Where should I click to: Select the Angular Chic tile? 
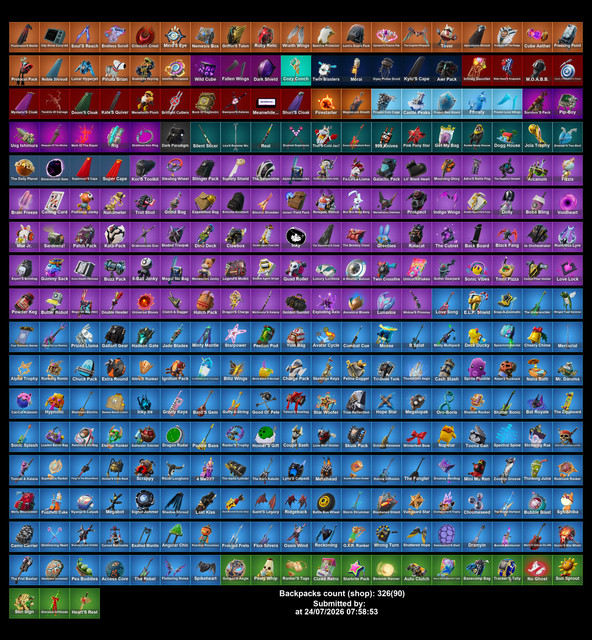[x=175, y=537]
